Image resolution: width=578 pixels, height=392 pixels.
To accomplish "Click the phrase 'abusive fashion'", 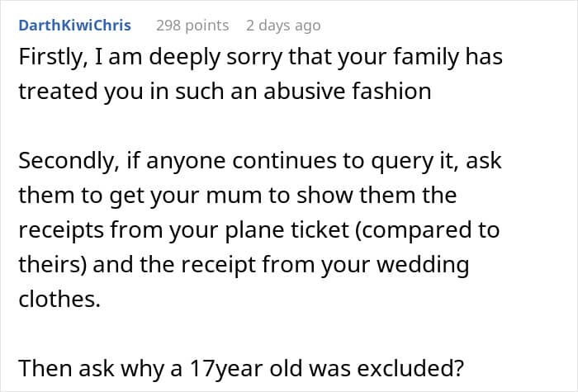I will click(348, 91).
